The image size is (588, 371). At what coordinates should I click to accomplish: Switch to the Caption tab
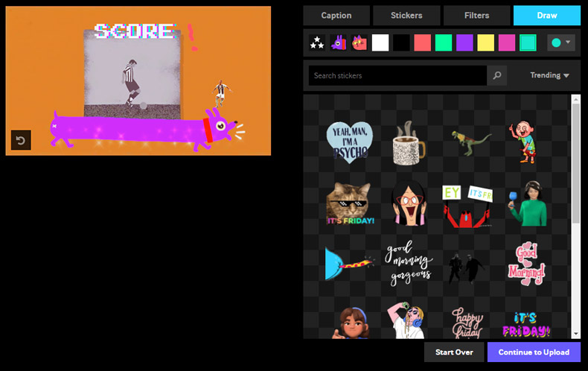pyautogui.click(x=336, y=16)
